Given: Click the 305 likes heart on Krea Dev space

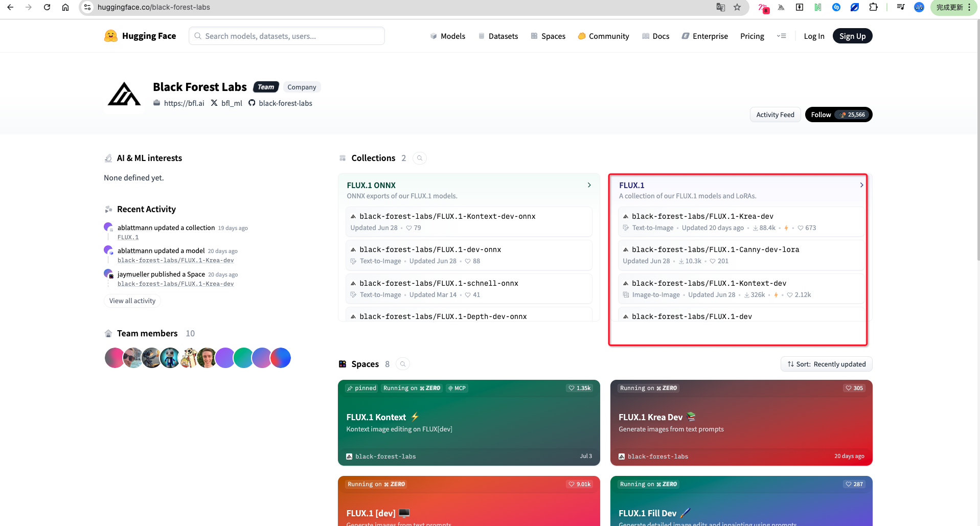Looking at the screenshot, I should 854,388.
